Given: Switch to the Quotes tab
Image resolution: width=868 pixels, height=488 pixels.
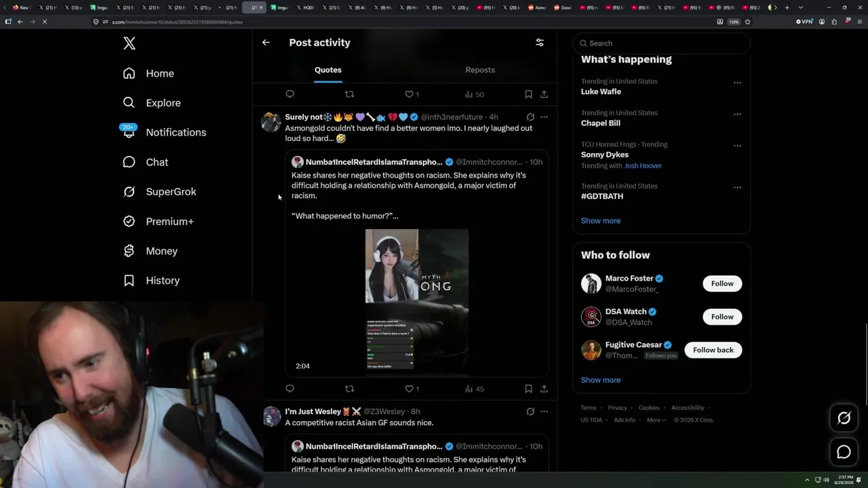Looking at the screenshot, I should pyautogui.click(x=328, y=70).
